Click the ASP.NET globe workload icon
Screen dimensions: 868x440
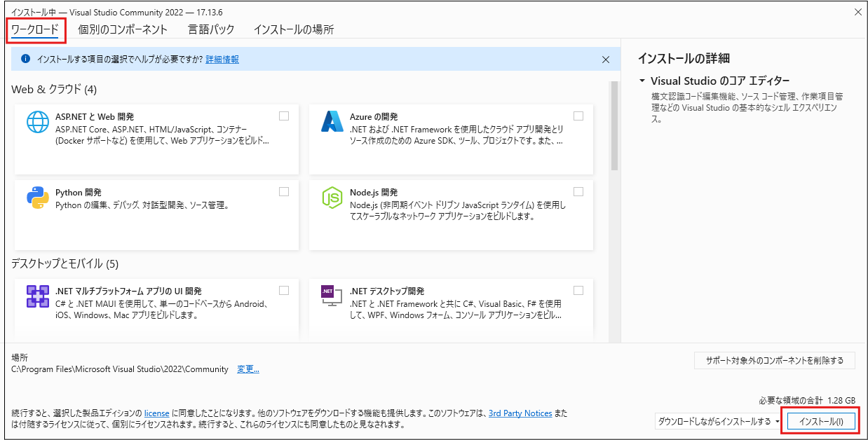(x=37, y=122)
